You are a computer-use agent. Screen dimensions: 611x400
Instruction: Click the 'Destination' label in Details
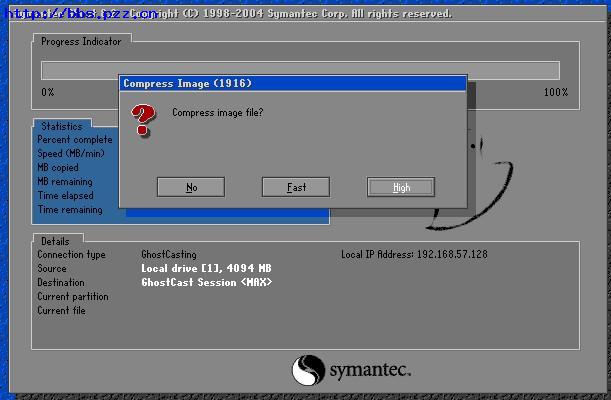click(61, 282)
